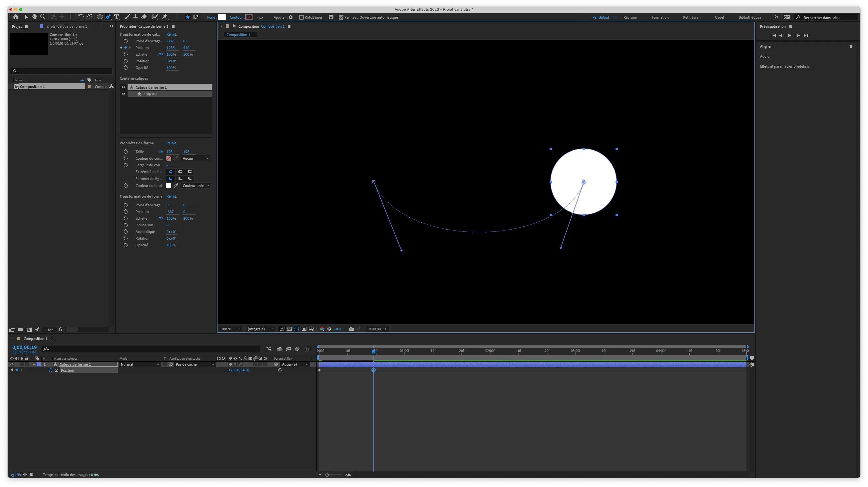Open the Formation workspace tab

(660, 17)
